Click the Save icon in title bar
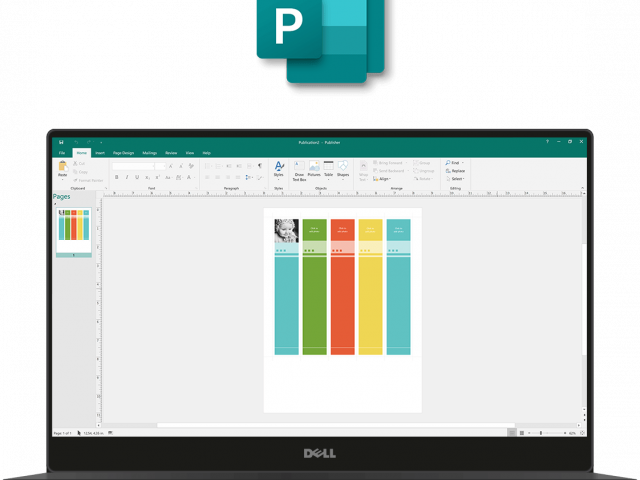The image size is (640, 480). tap(61, 142)
